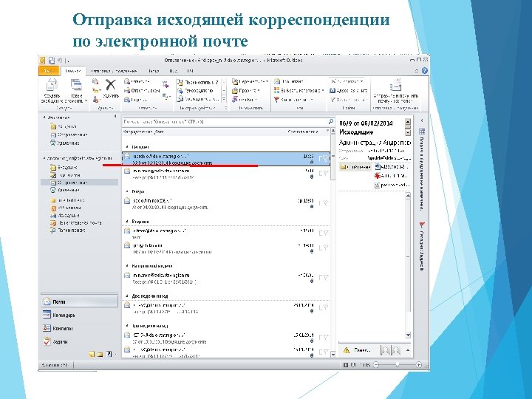Open the PDF attachment in the reading pane
The image size is (532, 399).
pos(392,176)
